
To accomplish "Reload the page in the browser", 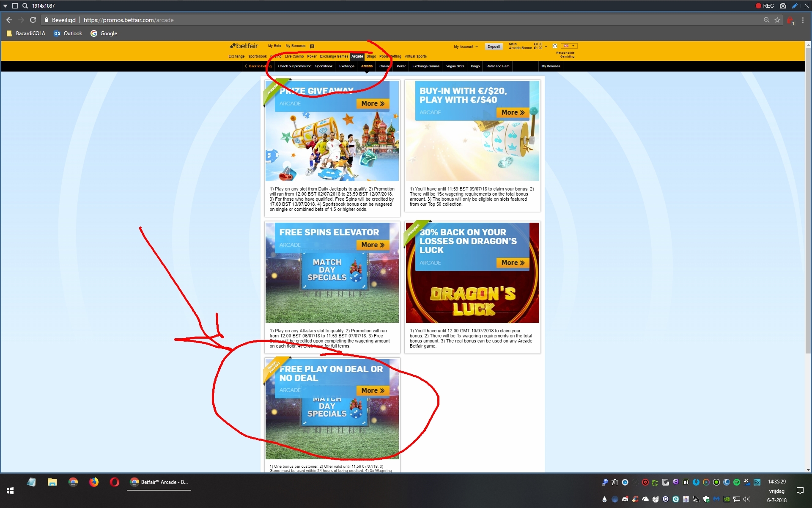I will pos(33,20).
